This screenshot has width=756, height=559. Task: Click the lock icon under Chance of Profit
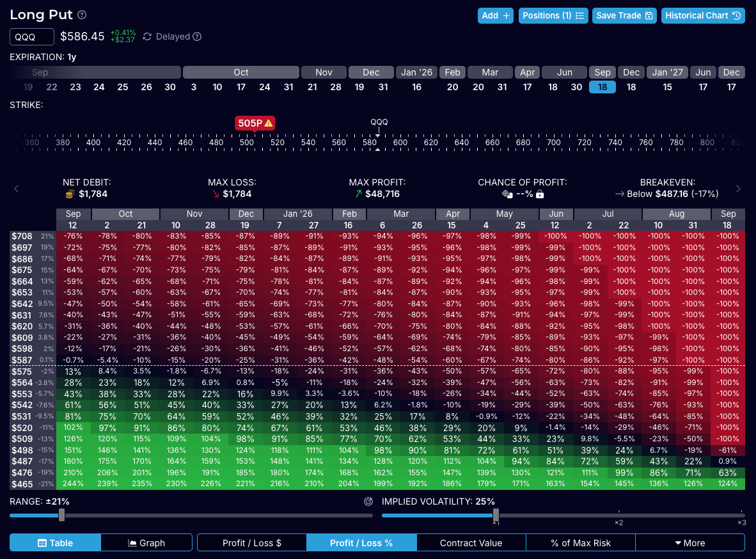[540, 194]
